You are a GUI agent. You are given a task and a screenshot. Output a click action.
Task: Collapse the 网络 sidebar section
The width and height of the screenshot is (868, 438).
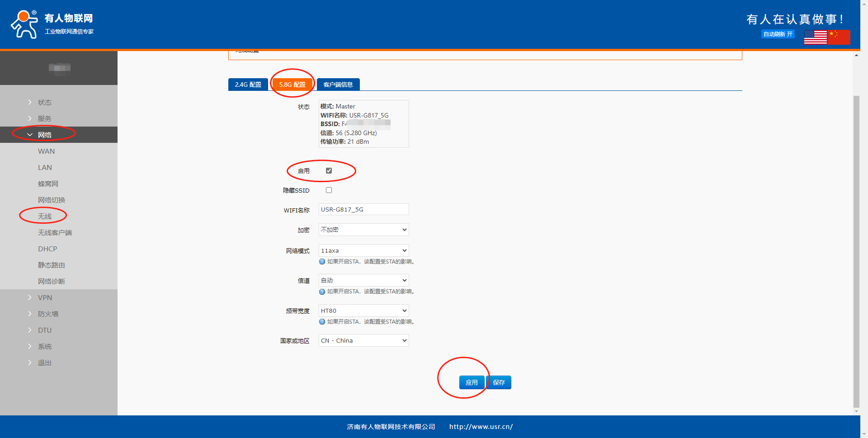click(44, 135)
